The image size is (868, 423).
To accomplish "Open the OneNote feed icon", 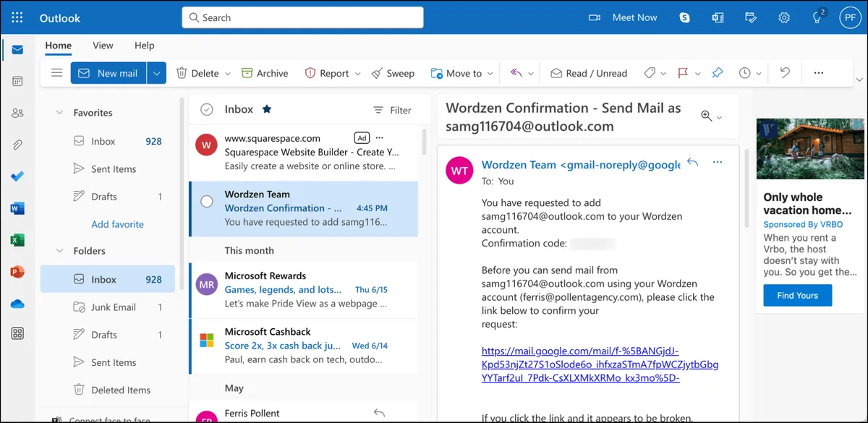I will coord(718,17).
